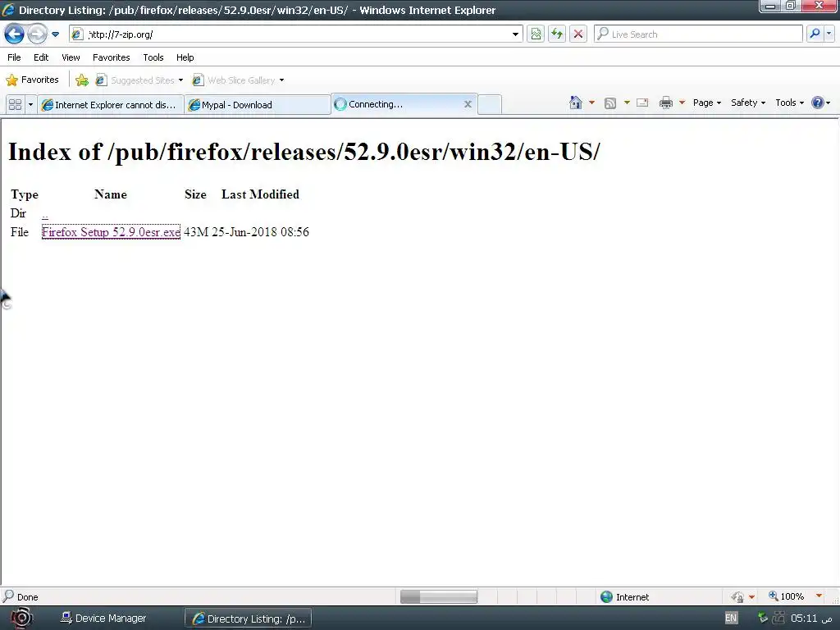Image resolution: width=840 pixels, height=630 pixels.
Task: Click into the Live Search box
Action: click(x=698, y=34)
